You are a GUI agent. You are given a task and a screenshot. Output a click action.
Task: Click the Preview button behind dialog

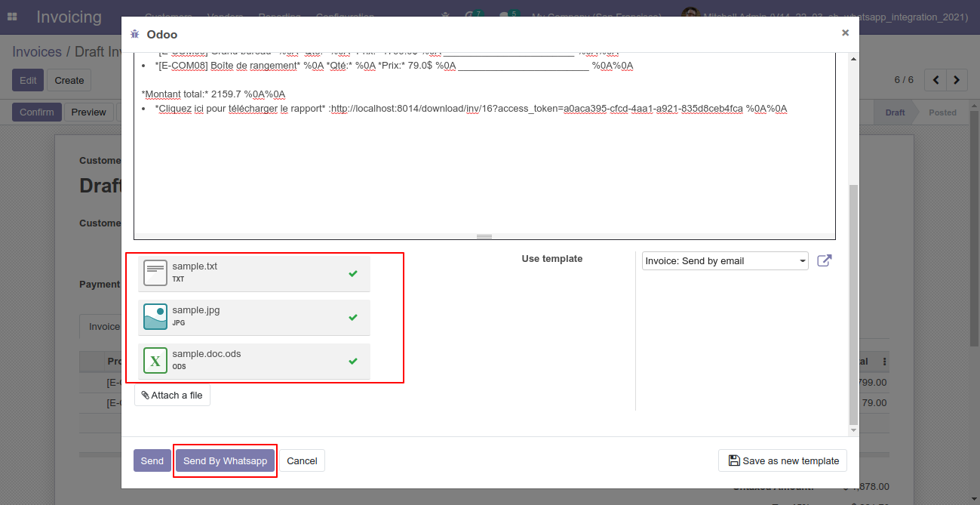tap(89, 112)
